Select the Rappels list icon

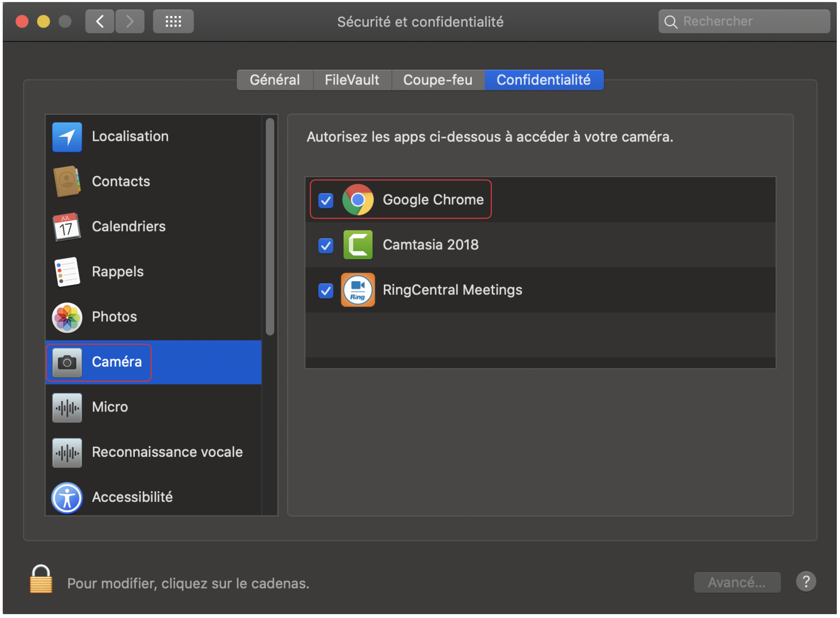point(67,272)
